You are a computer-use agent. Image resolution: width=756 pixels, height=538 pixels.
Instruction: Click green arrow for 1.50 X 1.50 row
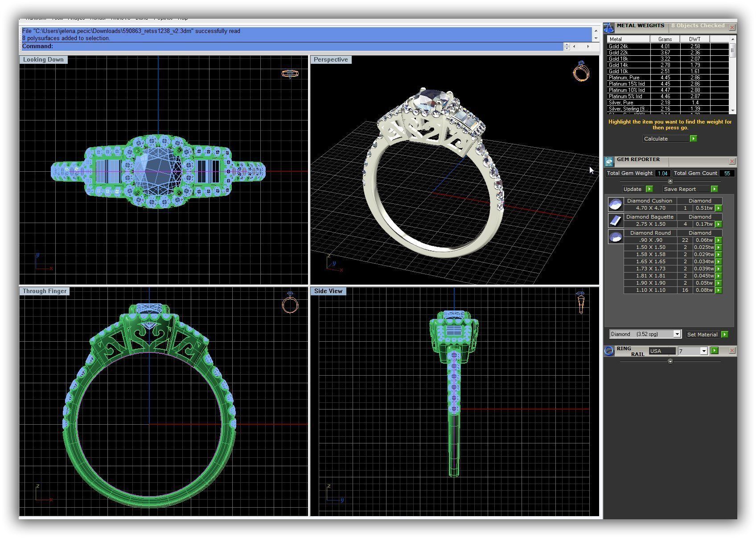pyautogui.click(x=719, y=248)
